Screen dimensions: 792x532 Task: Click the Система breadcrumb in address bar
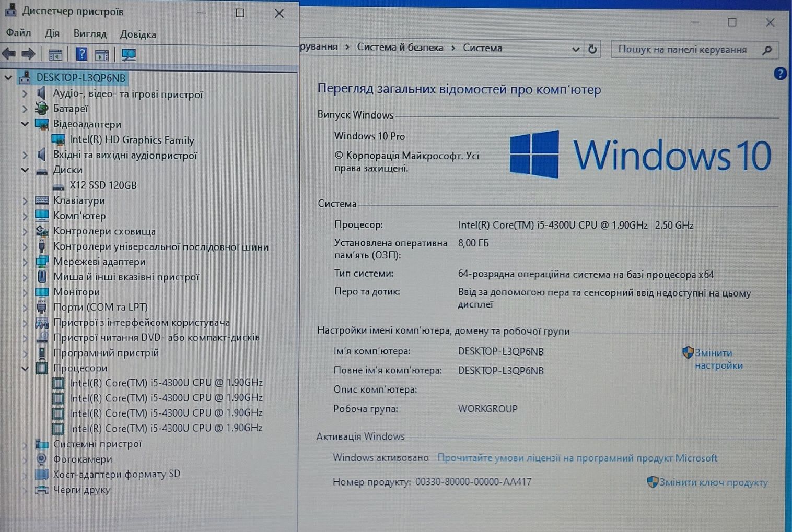(482, 48)
